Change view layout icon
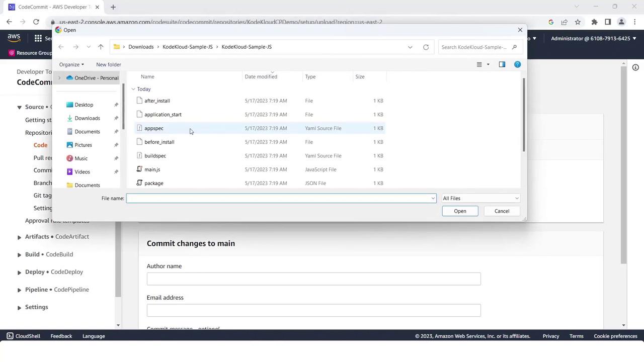This screenshot has height=362, width=644. [x=479, y=64]
